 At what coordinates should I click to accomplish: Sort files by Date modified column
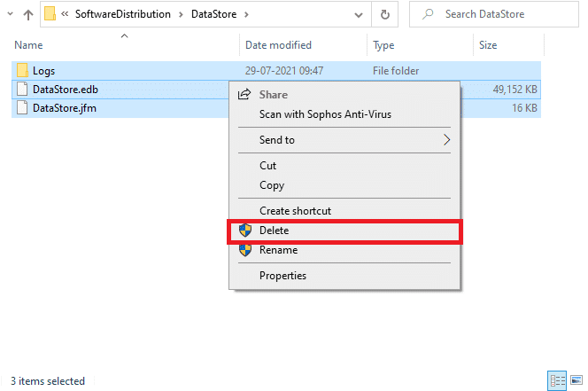click(278, 45)
